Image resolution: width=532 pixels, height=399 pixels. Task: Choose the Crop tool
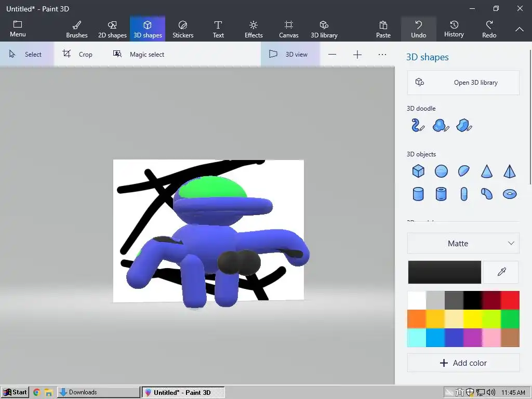tap(77, 54)
